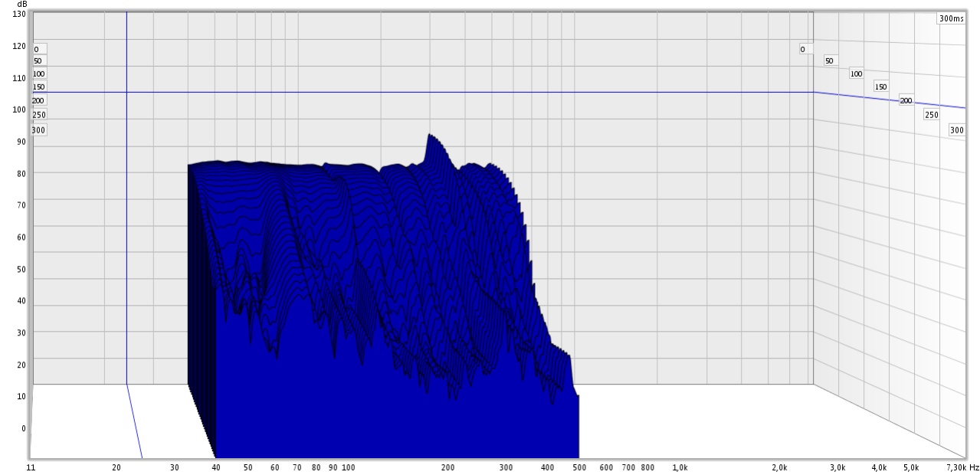
Task: Click the 100 ms marker on the left time scale
Action: click(x=39, y=74)
